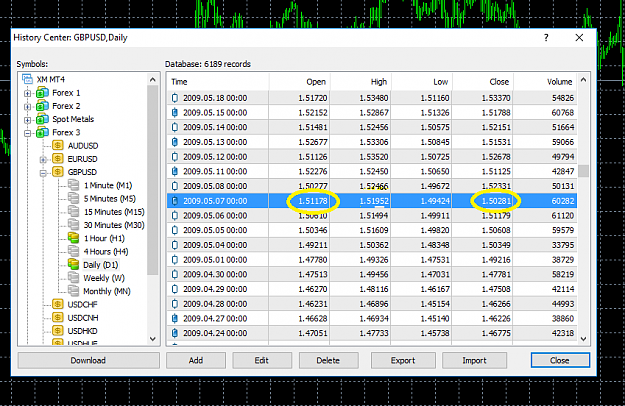Click the EURUSD symbol coin icon
The width and height of the screenshot is (625, 406).
pyautogui.click(x=58, y=159)
